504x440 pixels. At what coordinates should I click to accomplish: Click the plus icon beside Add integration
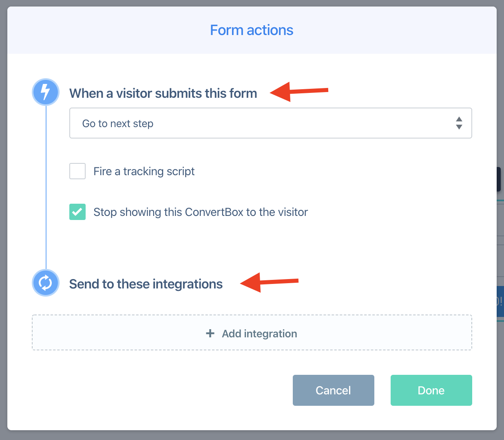tap(210, 333)
